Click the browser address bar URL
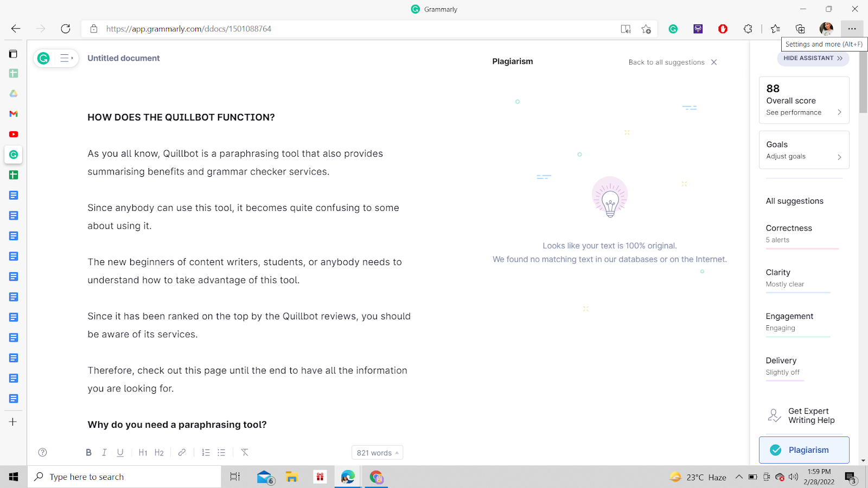 tap(189, 29)
